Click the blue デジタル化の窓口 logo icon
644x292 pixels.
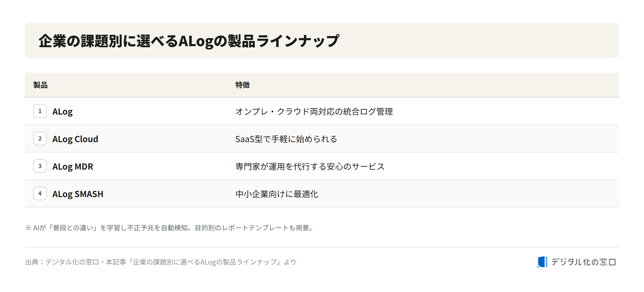click(542, 262)
